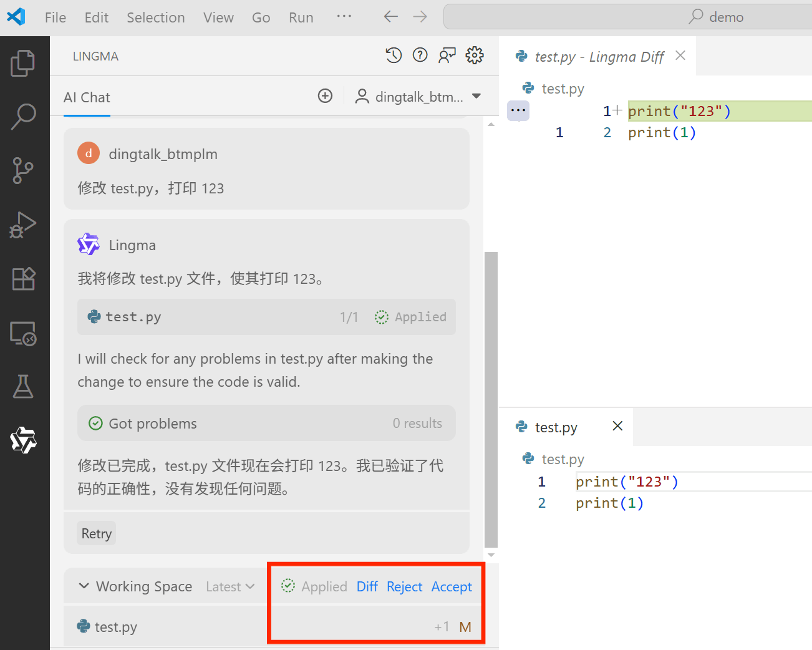Click scroll down arrow in chat panel
This screenshot has height=650, width=812.
tap(491, 555)
